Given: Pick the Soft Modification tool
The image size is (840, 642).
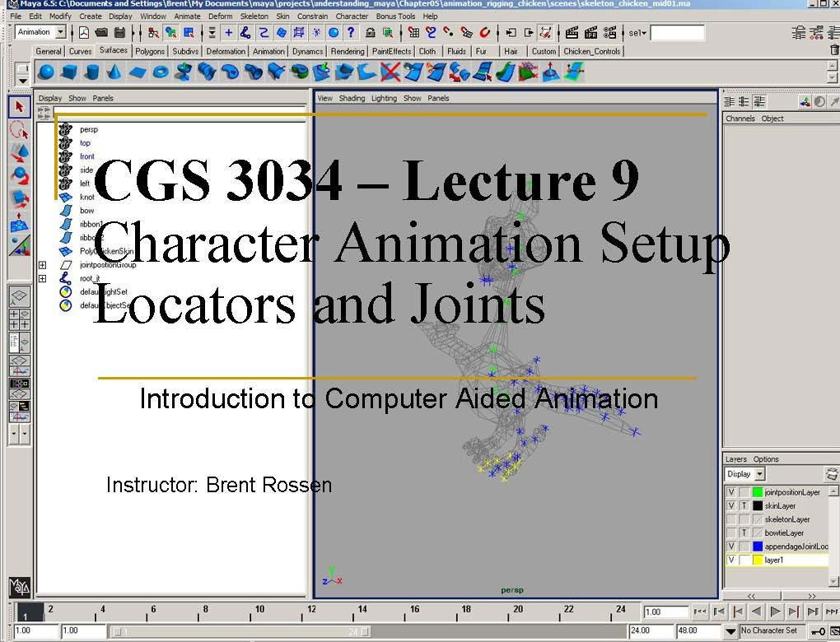Looking at the screenshot, I should [19, 221].
